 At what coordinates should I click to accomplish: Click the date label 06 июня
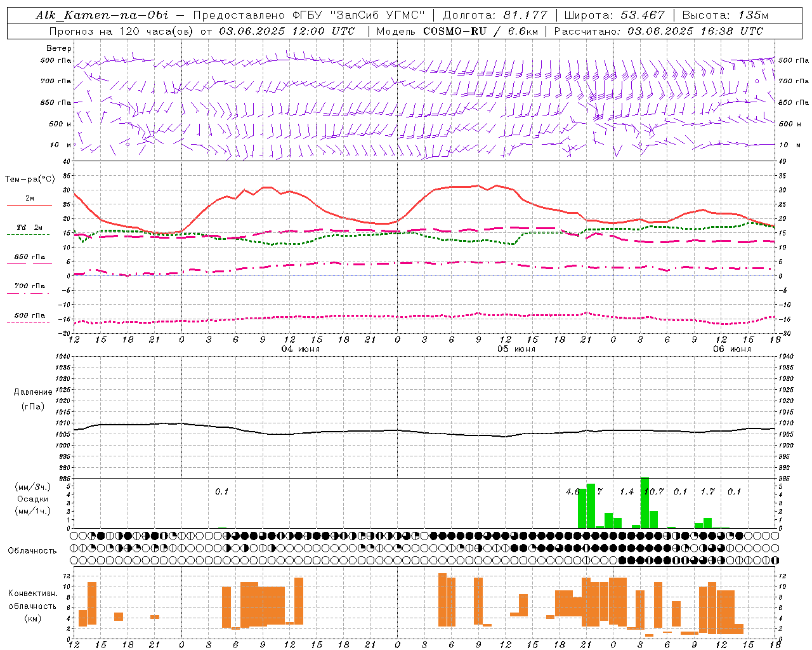click(732, 349)
